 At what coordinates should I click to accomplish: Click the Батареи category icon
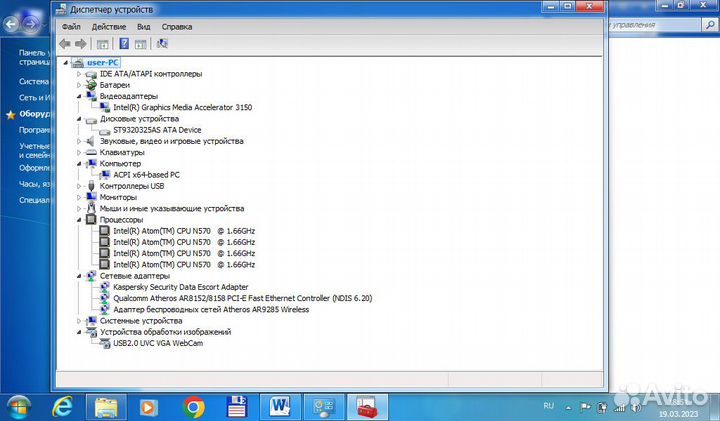click(91, 85)
